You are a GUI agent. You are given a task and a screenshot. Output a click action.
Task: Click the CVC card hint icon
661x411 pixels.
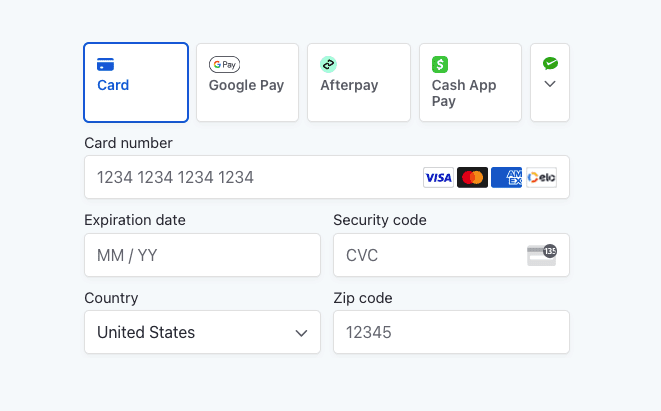541,255
